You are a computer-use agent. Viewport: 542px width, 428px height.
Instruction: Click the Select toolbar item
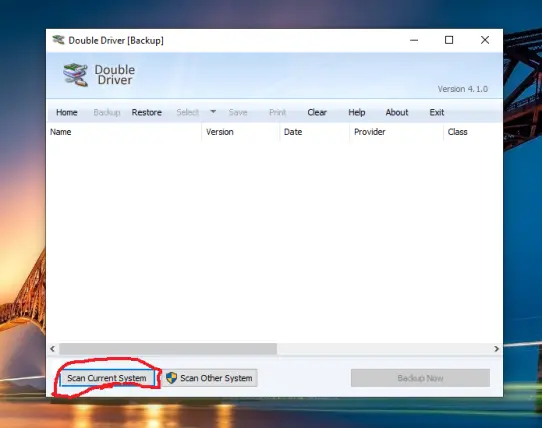(187, 112)
